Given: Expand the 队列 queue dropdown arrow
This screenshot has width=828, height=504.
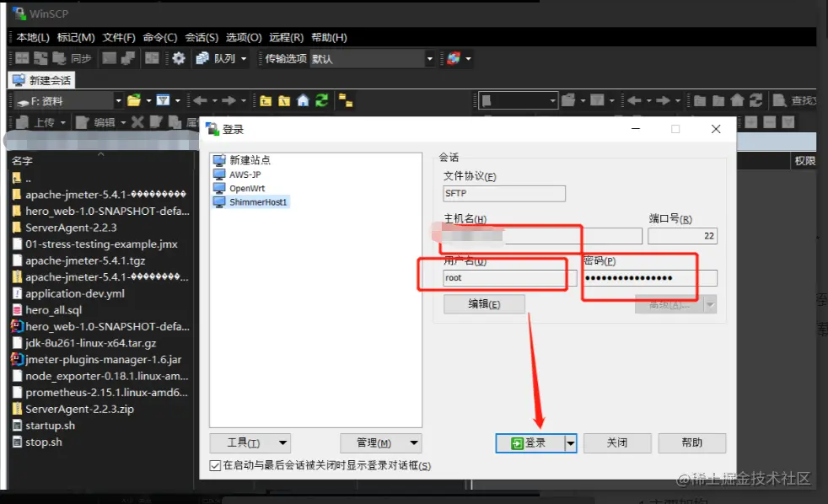Looking at the screenshot, I should (x=244, y=59).
